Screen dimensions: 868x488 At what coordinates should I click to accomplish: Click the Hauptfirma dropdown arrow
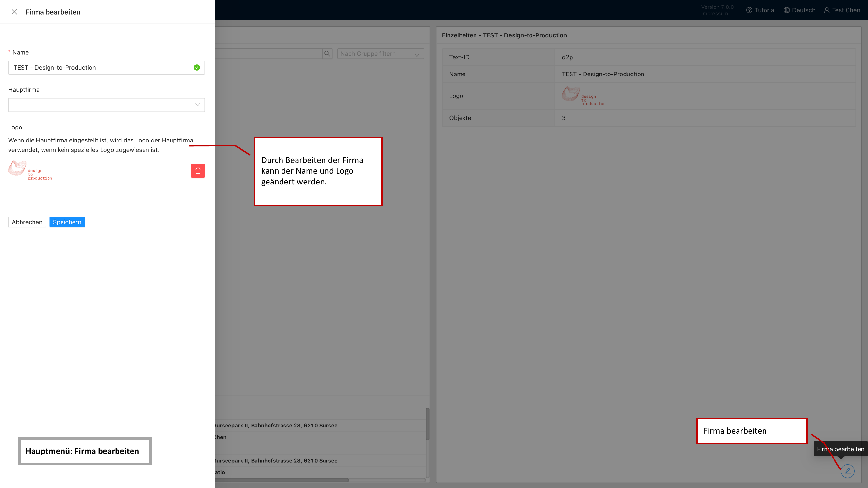198,105
